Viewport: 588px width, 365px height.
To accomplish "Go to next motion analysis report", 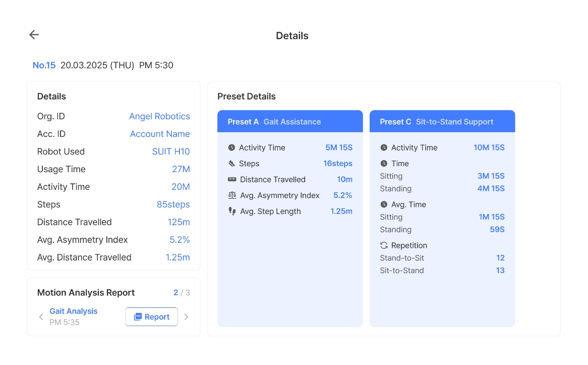I will tap(186, 317).
